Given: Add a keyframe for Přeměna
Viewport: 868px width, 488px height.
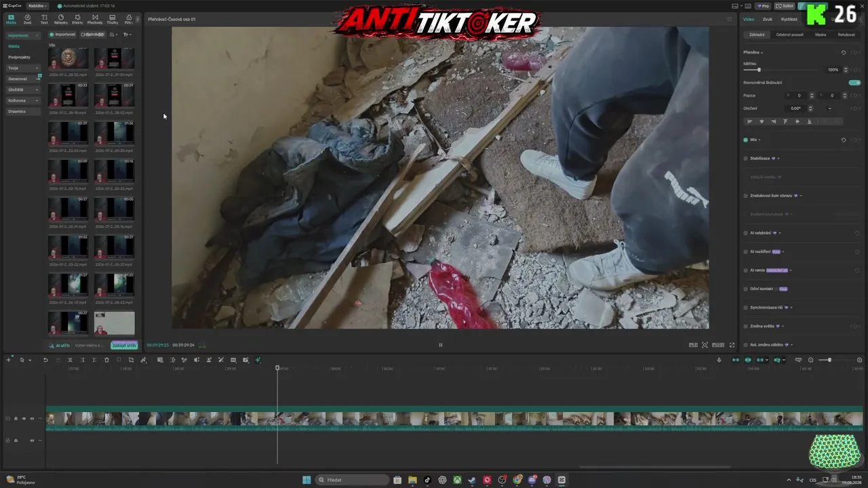Looking at the screenshot, I should (856, 52).
